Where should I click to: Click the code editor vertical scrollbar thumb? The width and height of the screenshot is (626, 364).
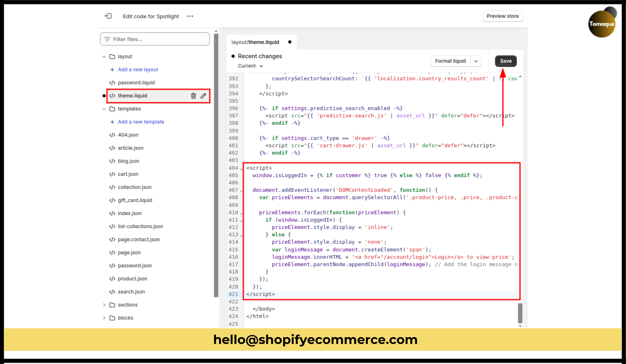tap(520, 313)
